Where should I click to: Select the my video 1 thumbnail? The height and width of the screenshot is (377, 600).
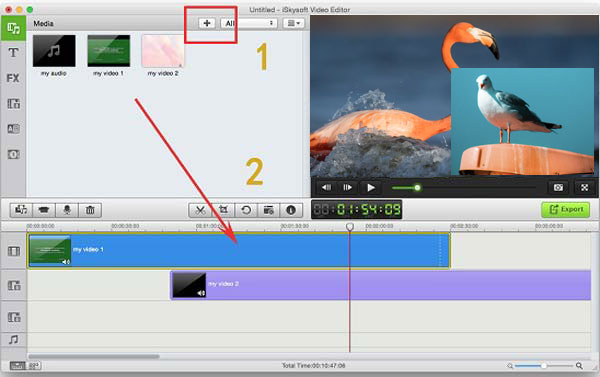click(x=109, y=51)
